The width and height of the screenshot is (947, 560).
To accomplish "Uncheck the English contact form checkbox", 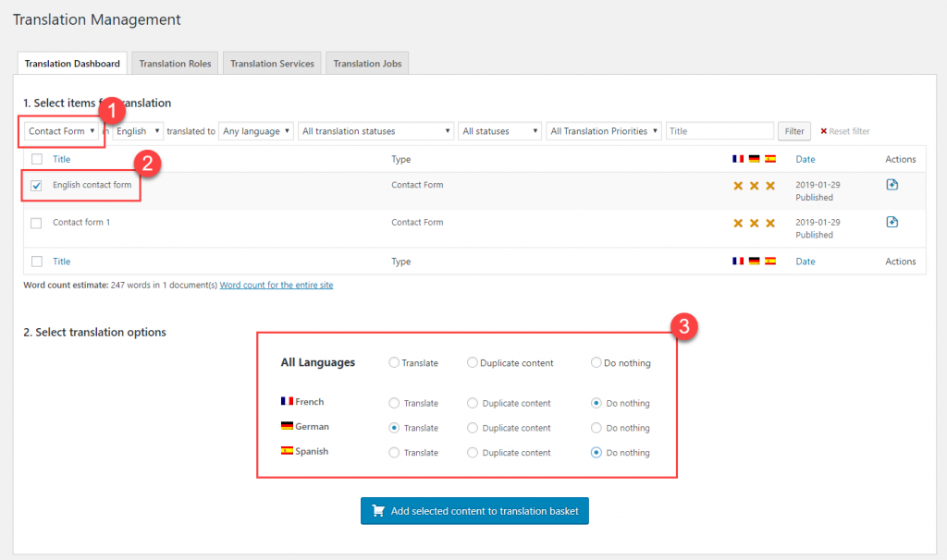I will pos(36,185).
